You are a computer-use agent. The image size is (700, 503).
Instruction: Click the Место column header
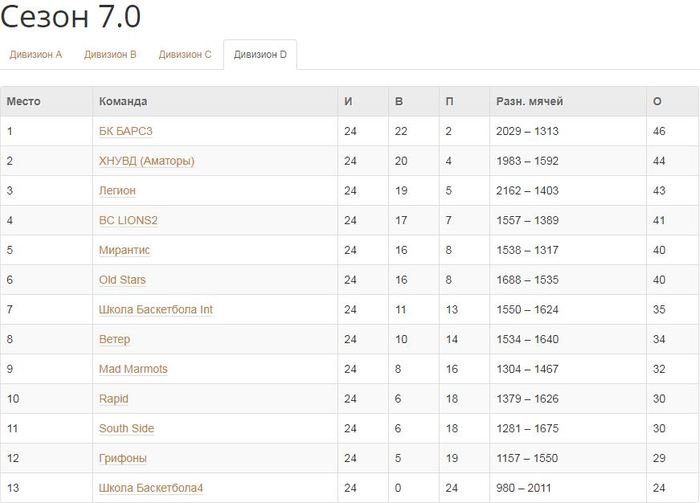tap(23, 101)
